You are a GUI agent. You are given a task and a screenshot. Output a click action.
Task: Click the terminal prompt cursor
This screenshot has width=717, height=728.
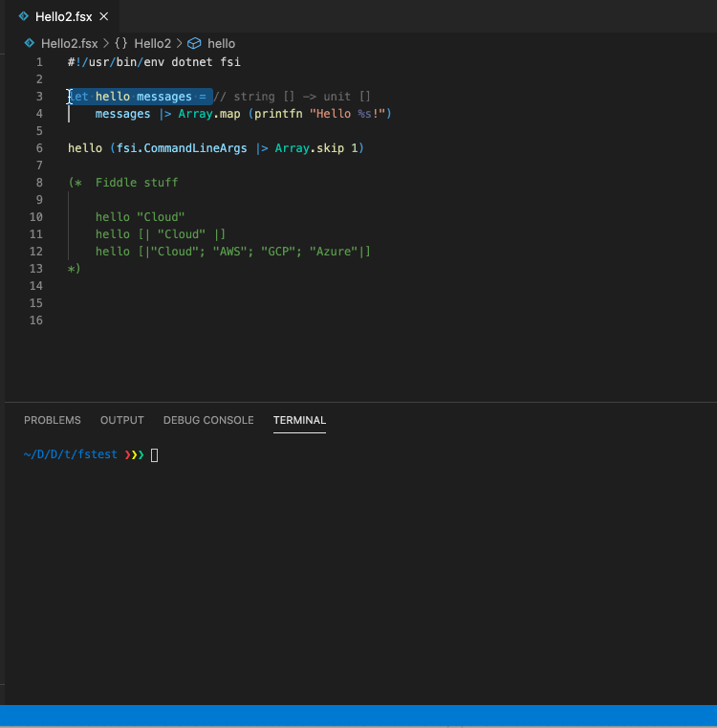point(155,455)
